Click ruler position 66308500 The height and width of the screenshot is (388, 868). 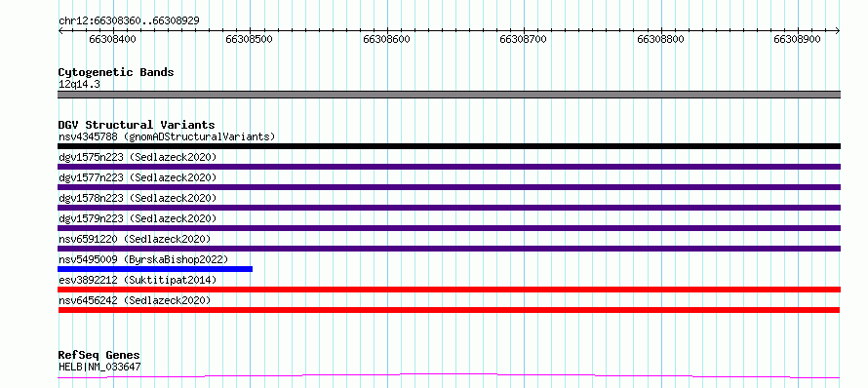coord(249,39)
